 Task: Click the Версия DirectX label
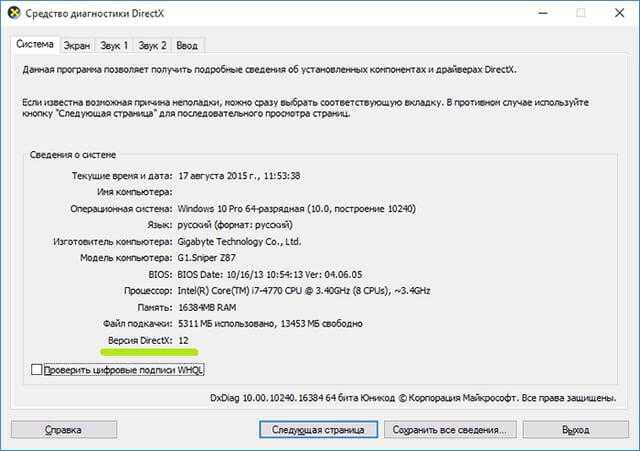[140, 340]
